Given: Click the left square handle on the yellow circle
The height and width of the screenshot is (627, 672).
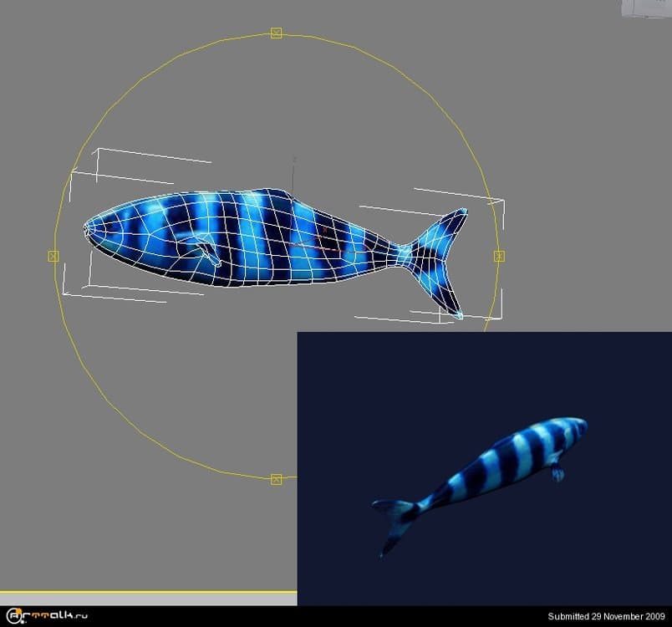Looking at the screenshot, I should pyautogui.click(x=53, y=256).
